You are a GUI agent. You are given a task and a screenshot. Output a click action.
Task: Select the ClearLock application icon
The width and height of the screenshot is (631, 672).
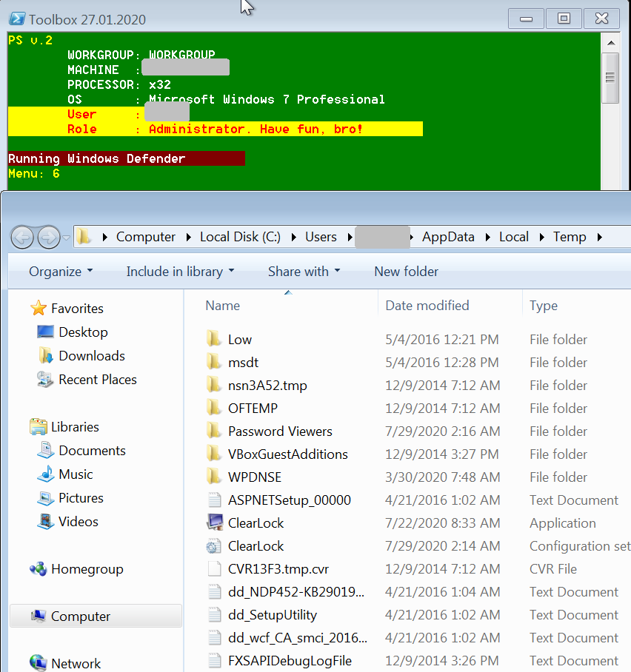tap(215, 523)
